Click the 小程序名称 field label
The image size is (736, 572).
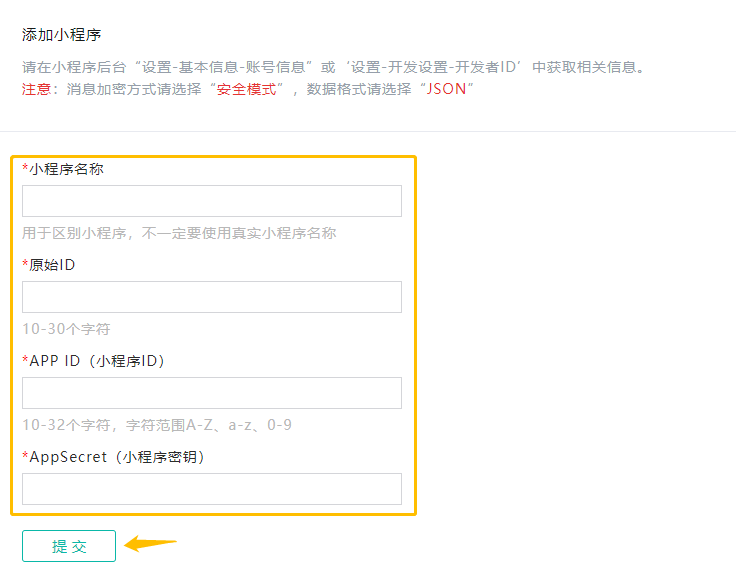[66, 169]
